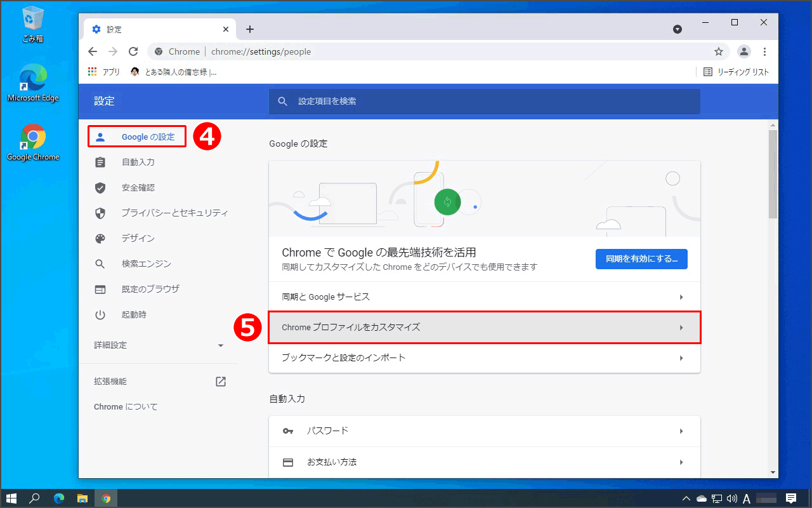Show hidden system tray icons
This screenshot has height=508, width=812.
(686, 498)
